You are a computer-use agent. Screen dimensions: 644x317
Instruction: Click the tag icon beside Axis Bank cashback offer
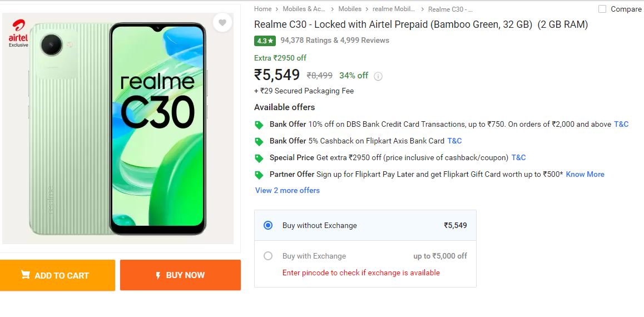point(259,141)
